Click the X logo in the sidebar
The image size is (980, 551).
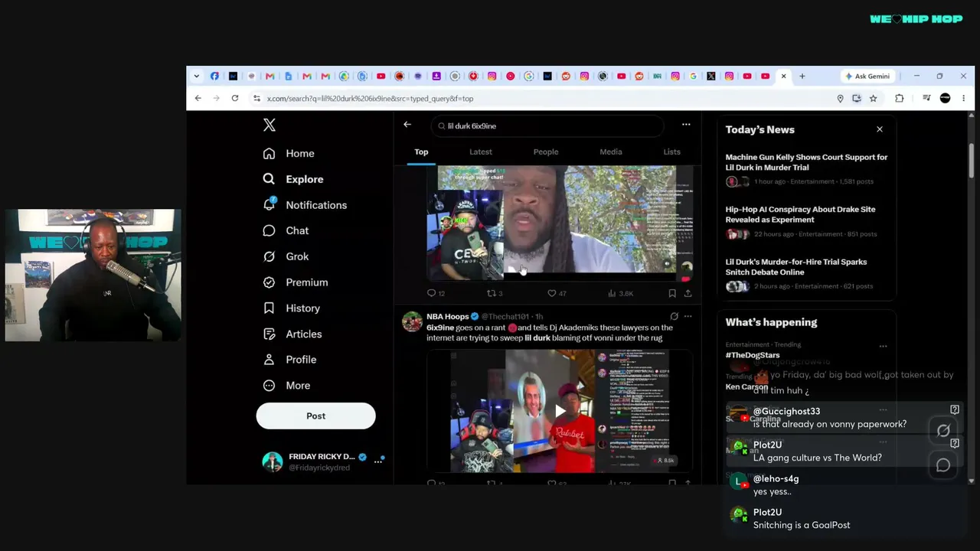point(269,125)
